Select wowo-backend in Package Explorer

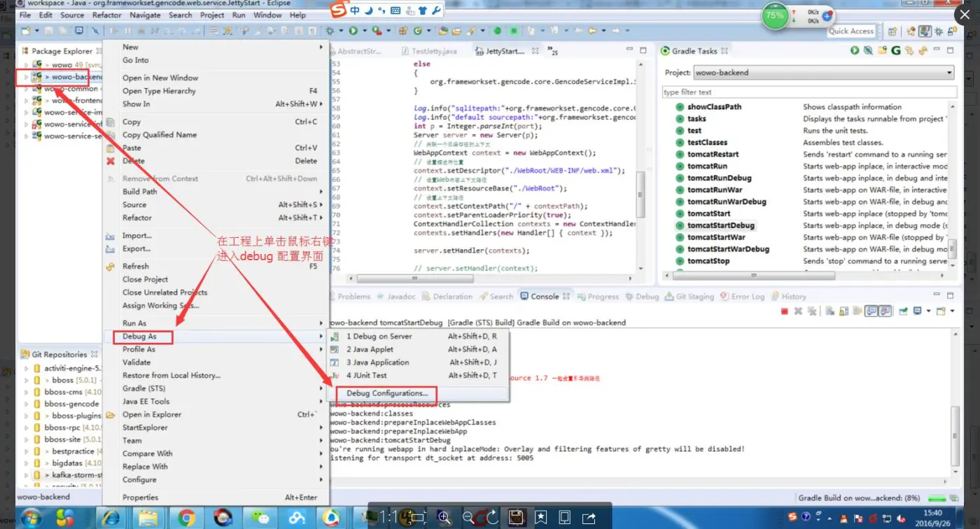pyautogui.click(x=76, y=77)
